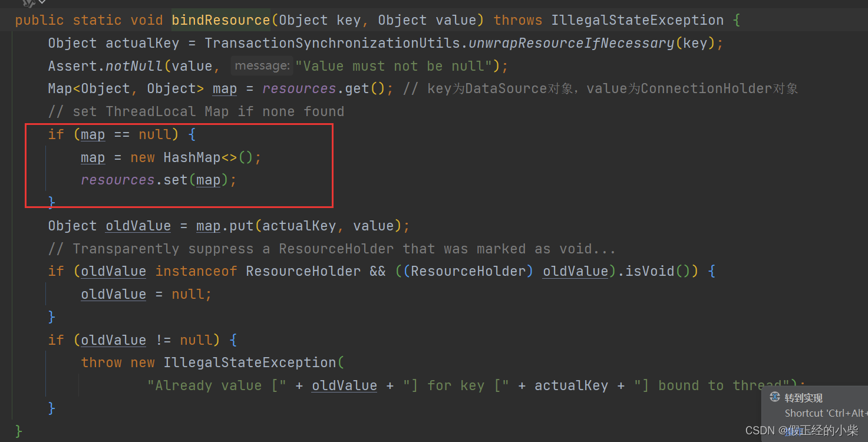Click the "oldValue != null" condition

pyautogui.click(x=147, y=341)
